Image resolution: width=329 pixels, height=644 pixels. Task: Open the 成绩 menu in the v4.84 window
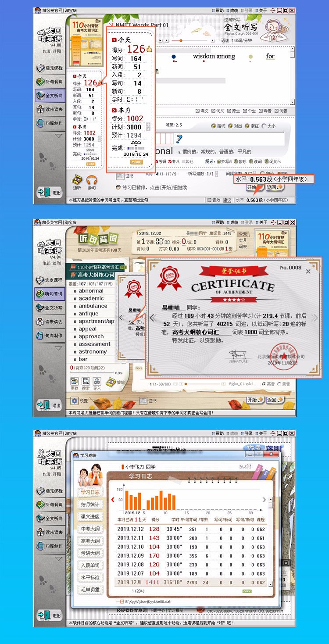tap(232, 222)
